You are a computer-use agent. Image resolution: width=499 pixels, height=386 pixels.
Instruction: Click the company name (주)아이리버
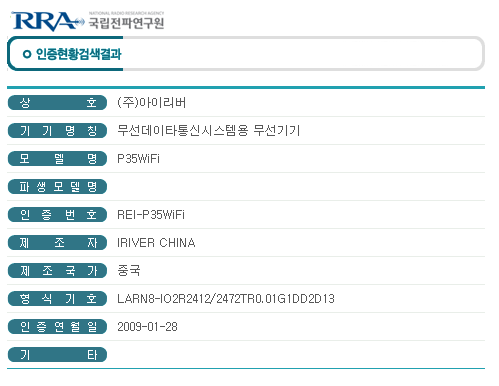152,102
